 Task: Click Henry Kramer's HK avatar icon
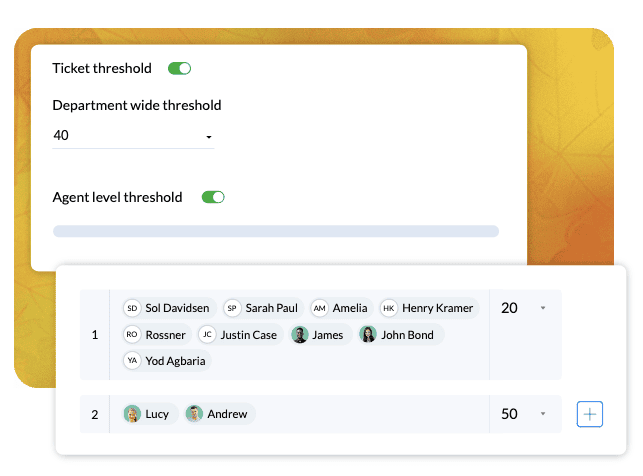(x=389, y=308)
